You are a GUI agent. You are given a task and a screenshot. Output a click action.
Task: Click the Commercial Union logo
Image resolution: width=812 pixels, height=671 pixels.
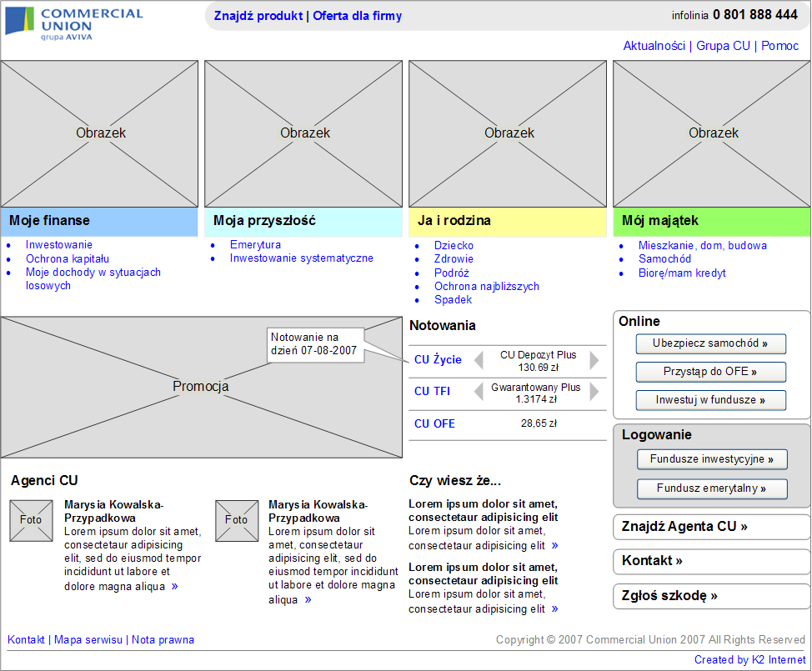(x=74, y=23)
